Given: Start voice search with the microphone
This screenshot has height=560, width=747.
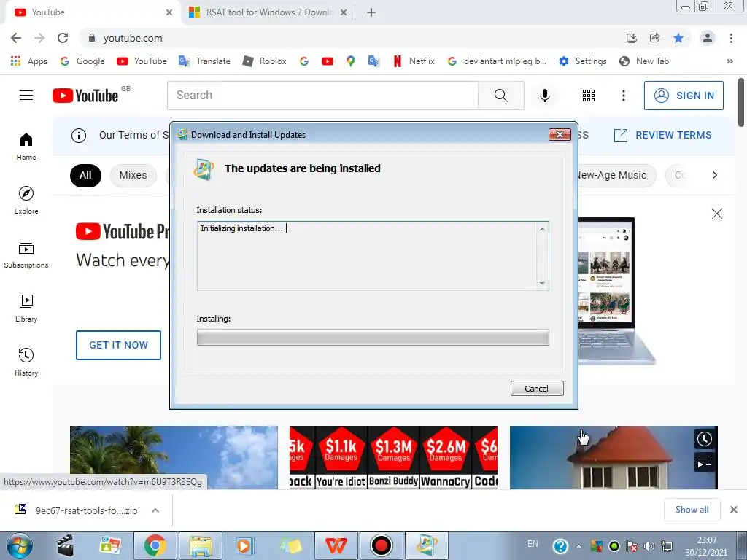Looking at the screenshot, I should (544, 96).
